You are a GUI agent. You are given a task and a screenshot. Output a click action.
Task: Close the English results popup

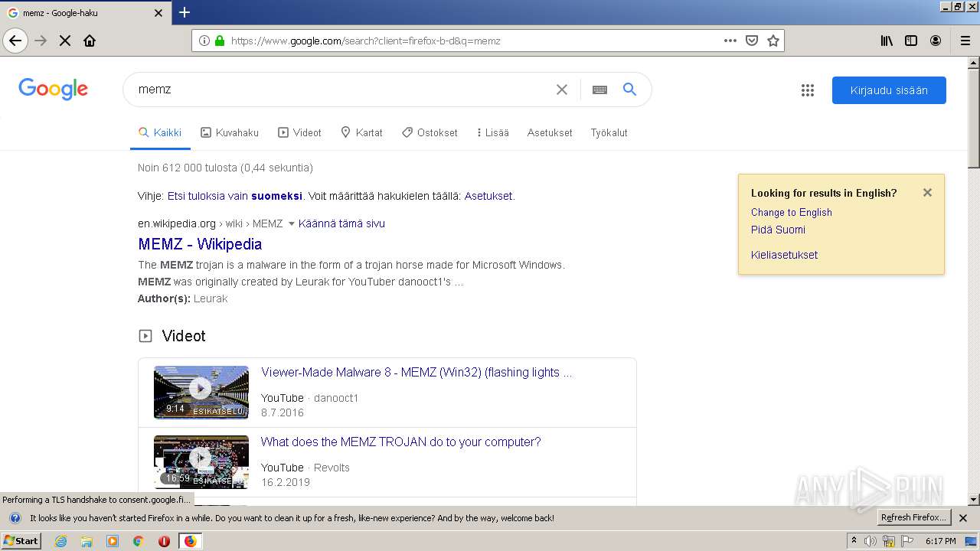tap(927, 193)
